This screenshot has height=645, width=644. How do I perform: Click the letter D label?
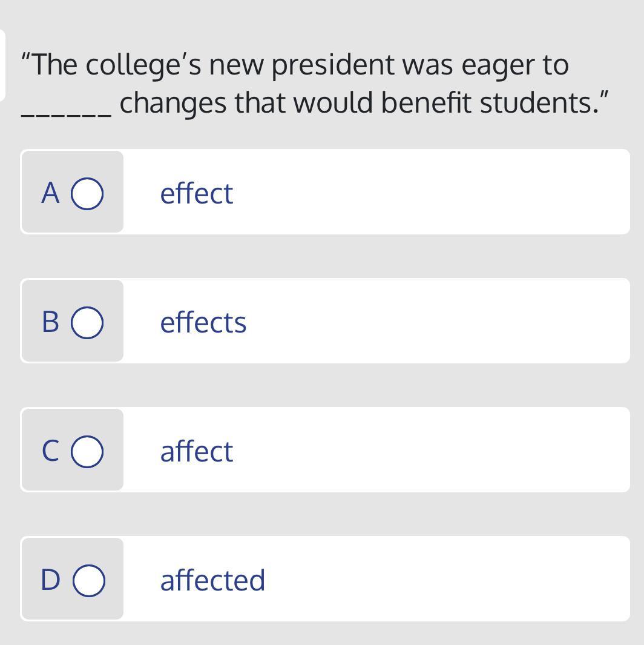click(x=51, y=580)
